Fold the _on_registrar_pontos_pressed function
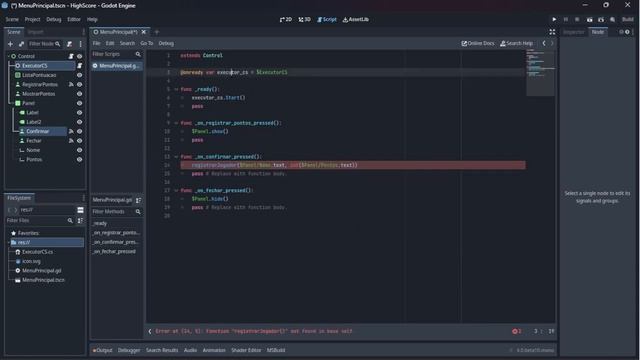Image resolution: width=640 pixels, height=360 pixels. pyautogui.click(x=176, y=123)
